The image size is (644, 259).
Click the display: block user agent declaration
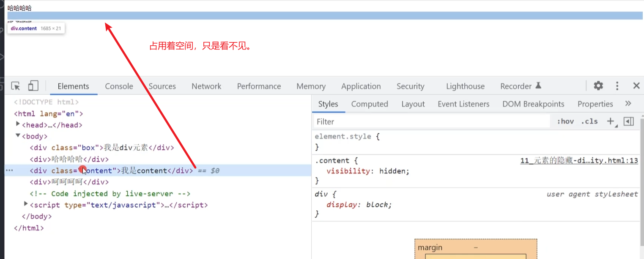pos(359,204)
